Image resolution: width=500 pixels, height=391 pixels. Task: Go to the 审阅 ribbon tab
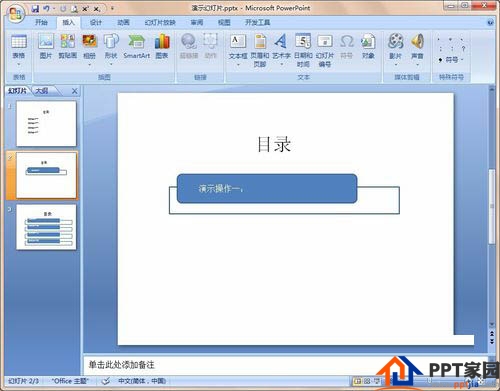coord(197,23)
